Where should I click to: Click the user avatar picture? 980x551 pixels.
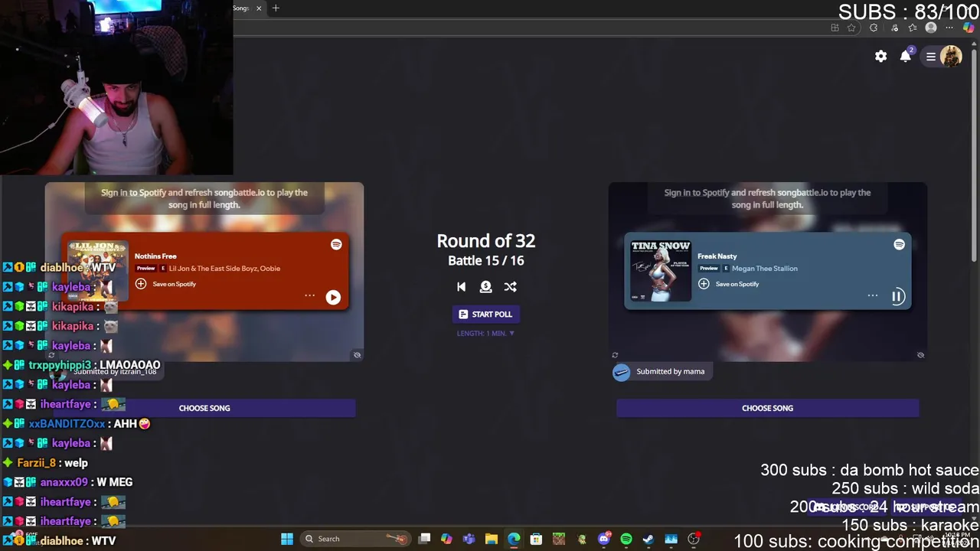pyautogui.click(x=951, y=57)
